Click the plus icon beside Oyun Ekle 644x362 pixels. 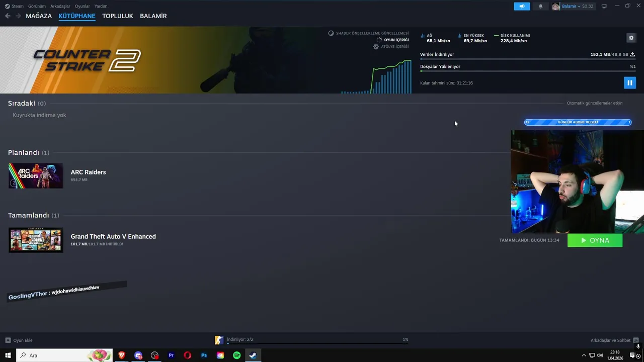click(x=8, y=340)
